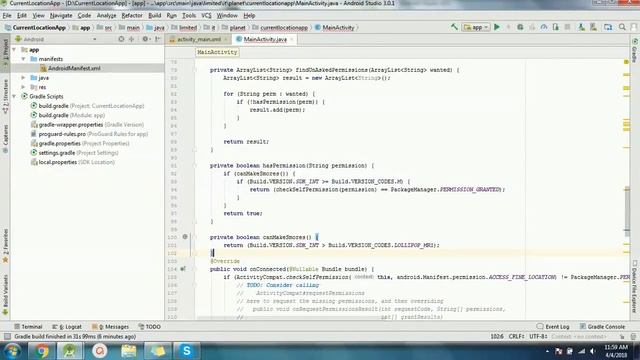Open the Messages tool window
The image size is (640, 360).
pyautogui.click(x=110, y=327)
